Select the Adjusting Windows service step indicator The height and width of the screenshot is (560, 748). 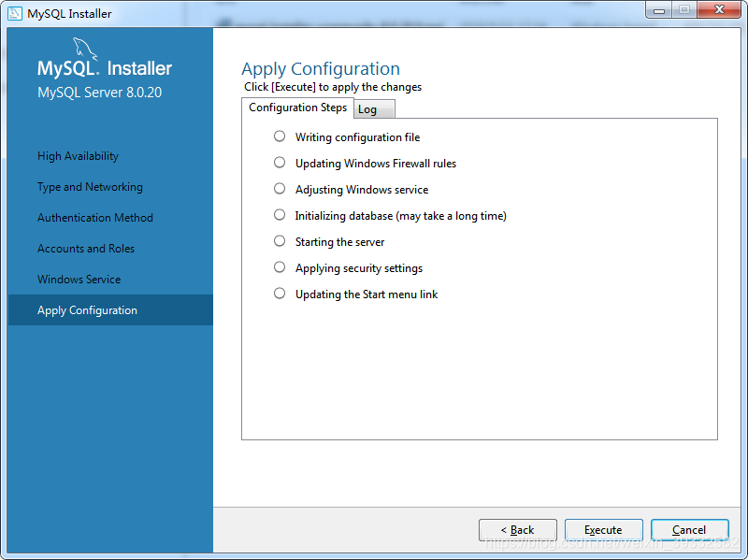(x=280, y=189)
